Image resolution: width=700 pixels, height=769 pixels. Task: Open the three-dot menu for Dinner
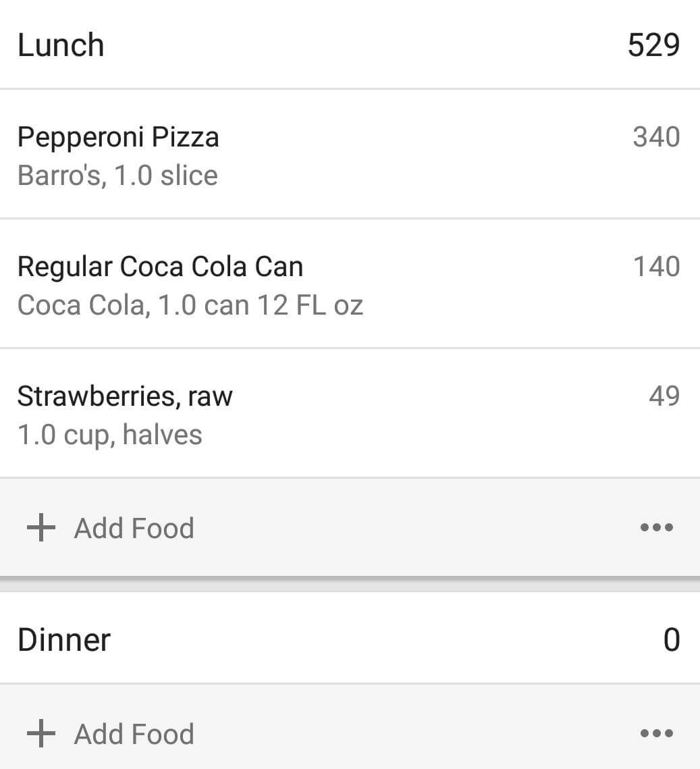[x=656, y=734]
